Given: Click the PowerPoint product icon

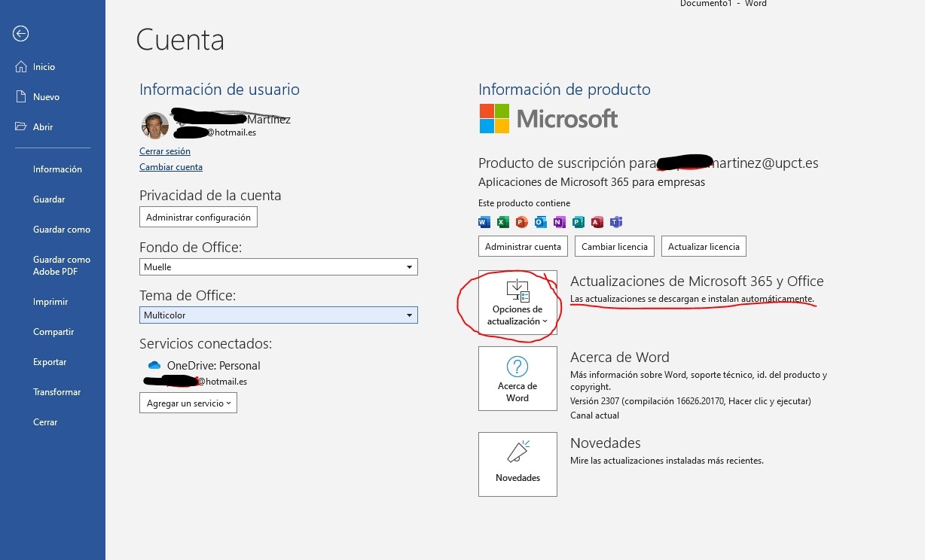Looking at the screenshot, I should (x=522, y=222).
